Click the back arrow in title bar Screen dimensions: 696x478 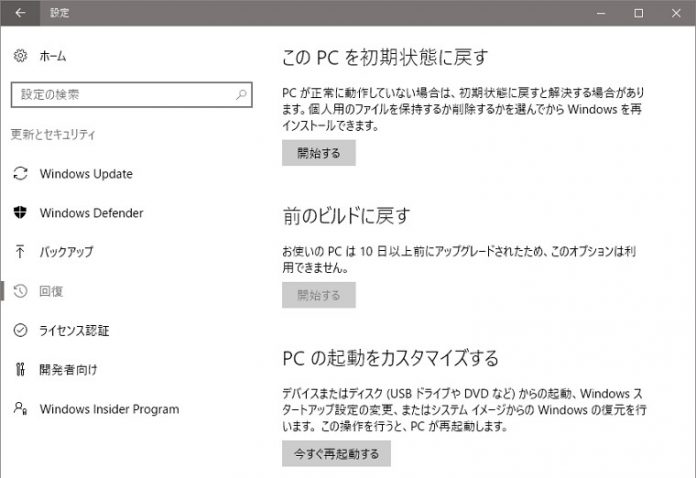(x=20, y=13)
